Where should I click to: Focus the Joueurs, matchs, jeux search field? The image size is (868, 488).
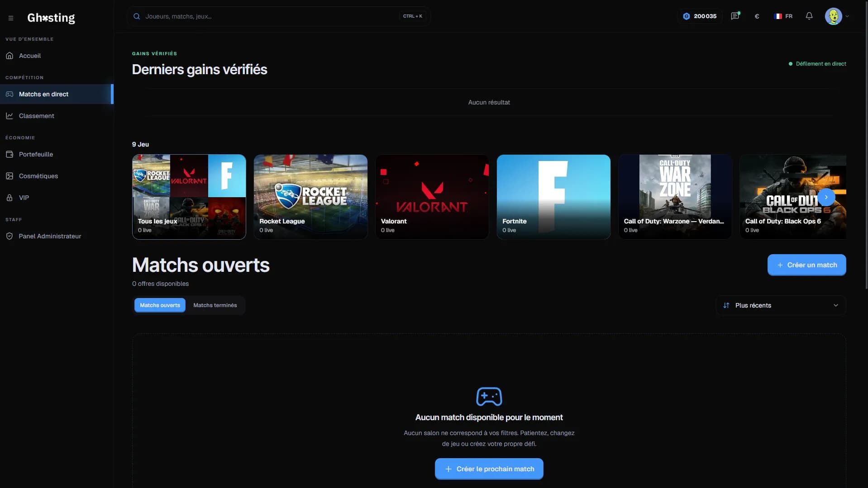(278, 16)
